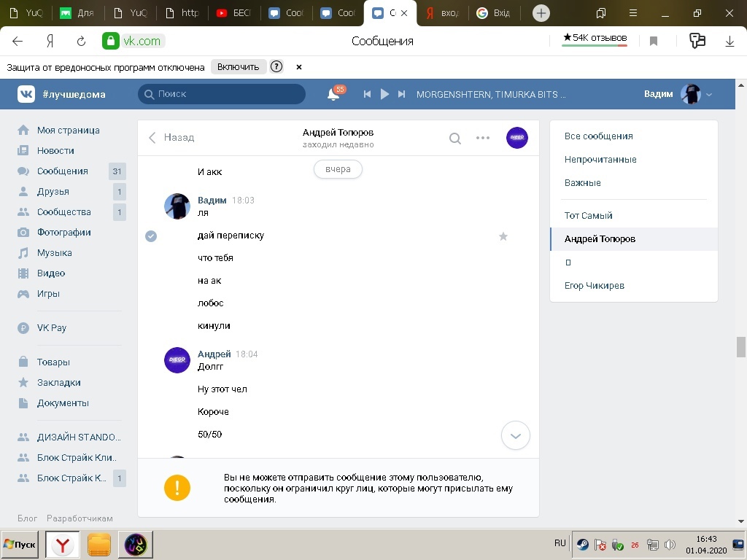The width and height of the screenshot is (747, 560).
Task: Mark message 'дай переписку' as important
Action: [503, 236]
